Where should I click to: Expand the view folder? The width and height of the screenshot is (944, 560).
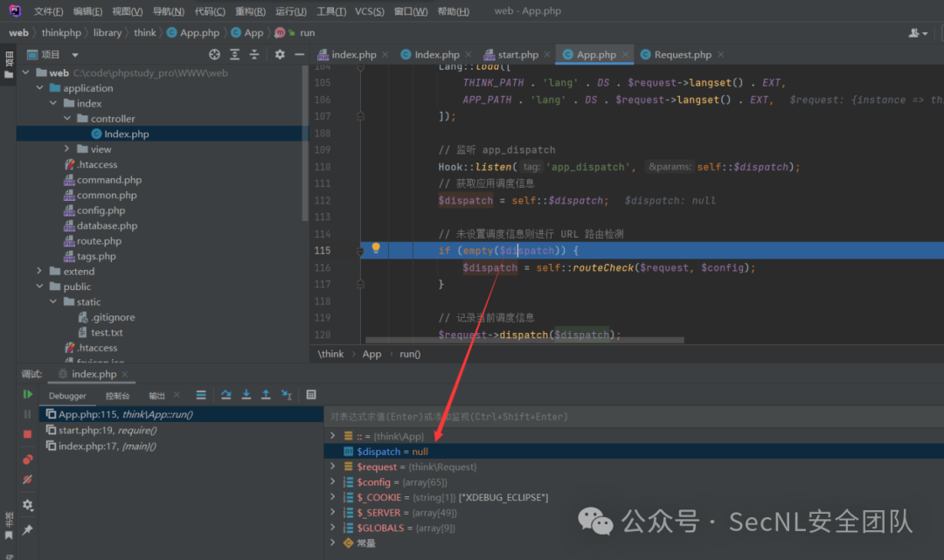click(66, 149)
